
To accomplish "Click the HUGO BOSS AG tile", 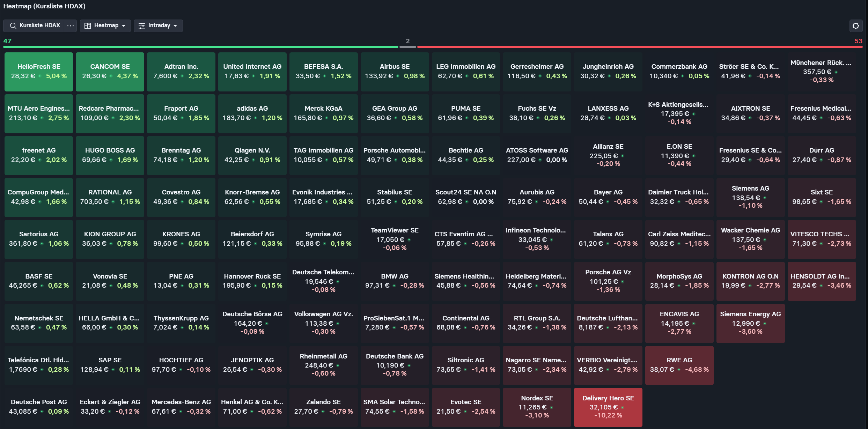I will point(110,155).
